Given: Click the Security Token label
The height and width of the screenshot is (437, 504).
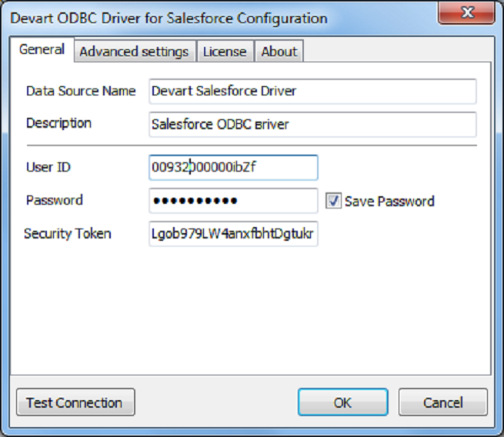Looking at the screenshot, I should tap(68, 234).
